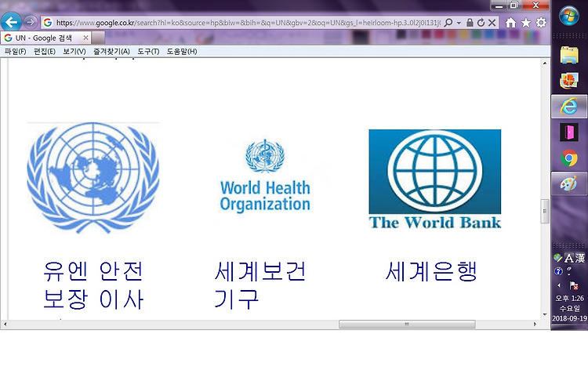The height and width of the screenshot is (370, 588).
Task: Click the vertical scrollbar thumb
Action: (x=545, y=212)
